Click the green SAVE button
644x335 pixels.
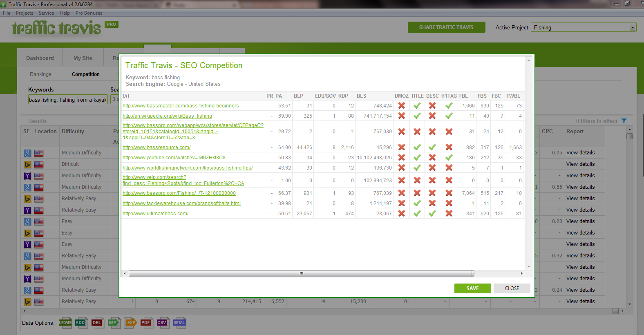[472, 288]
